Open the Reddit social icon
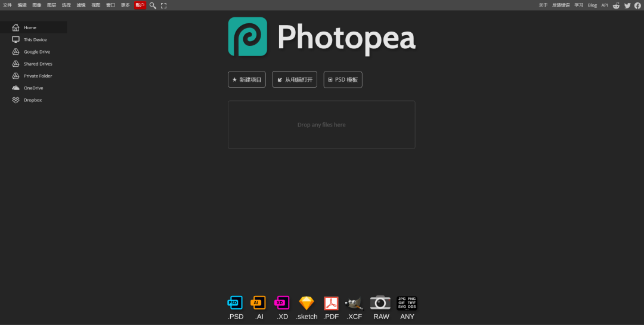The width and height of the screenshot is (644, 325). click(616, 5)
